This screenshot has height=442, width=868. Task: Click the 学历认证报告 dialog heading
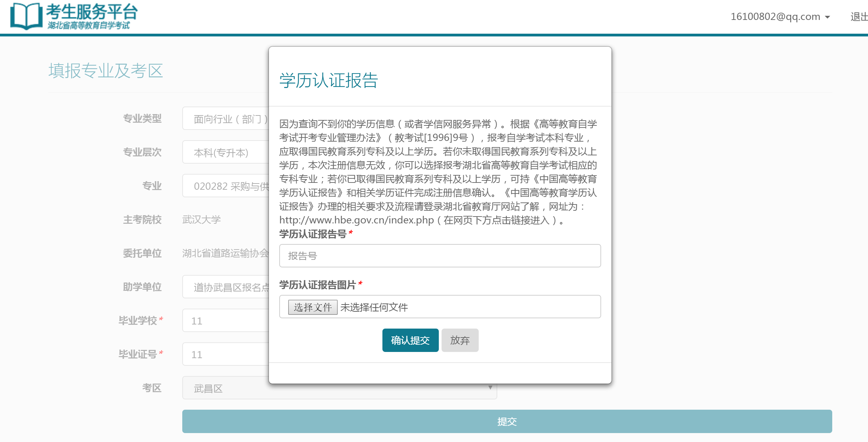point(328,80)
